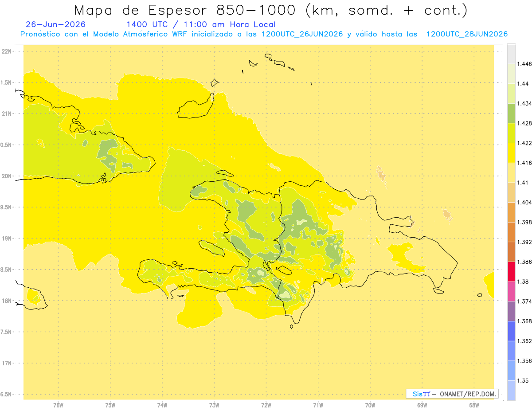Click the 70W longitude axis label
This screenshot has height=411, width=532.
(370, 406)
